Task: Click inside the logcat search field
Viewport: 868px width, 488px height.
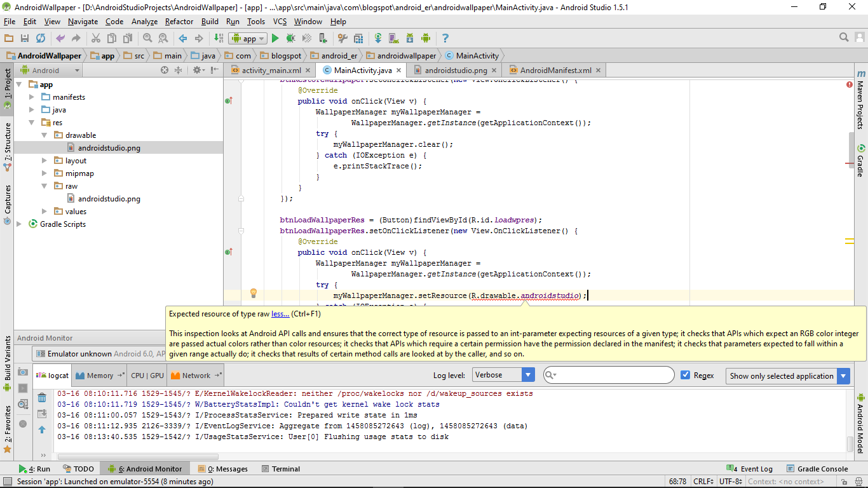Action: click(610, 375)
